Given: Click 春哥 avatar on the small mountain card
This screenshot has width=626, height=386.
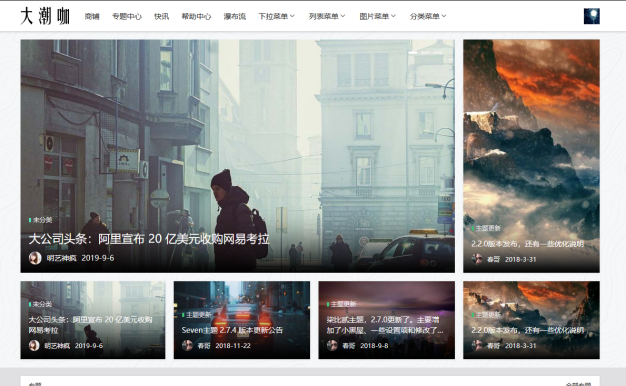Looking at the screenshot, I should (x=477, y=345).
